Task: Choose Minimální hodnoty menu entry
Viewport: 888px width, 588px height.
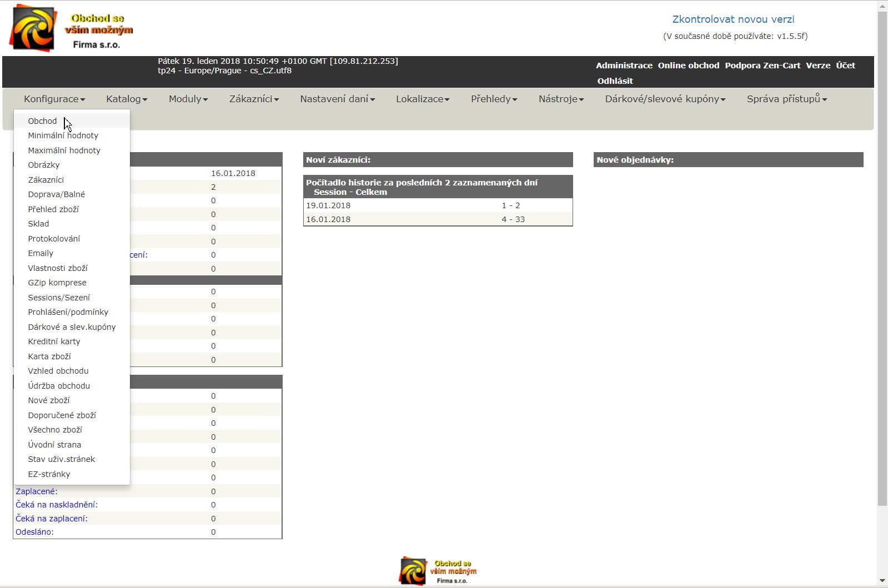Action: tap(63, 135)
